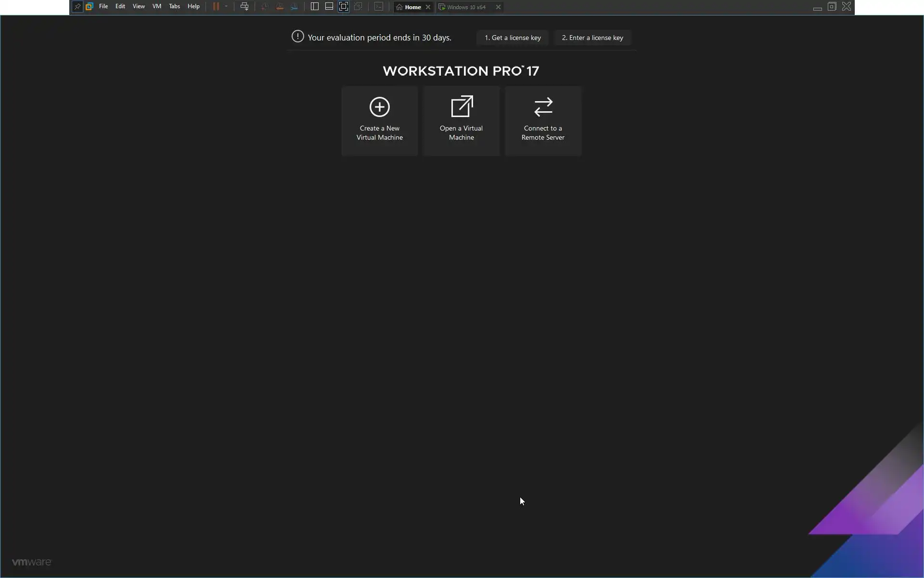Click the revert snapshot icon
The height and width of the screenshot is (578, 924).
(x=280, y=7)
